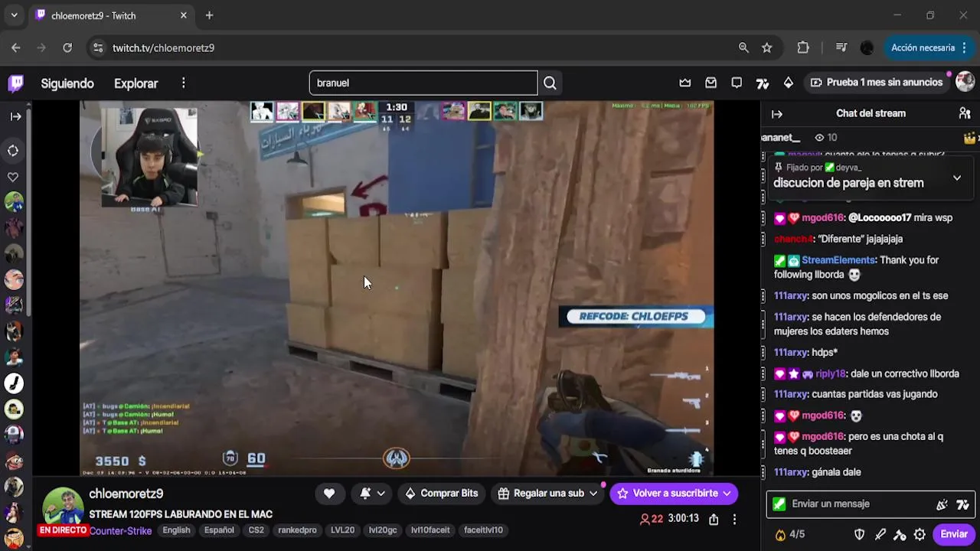The height and width of the screenshot is (551, 980).
Task: Click the LVL20 stream tag
Action: 342,530
